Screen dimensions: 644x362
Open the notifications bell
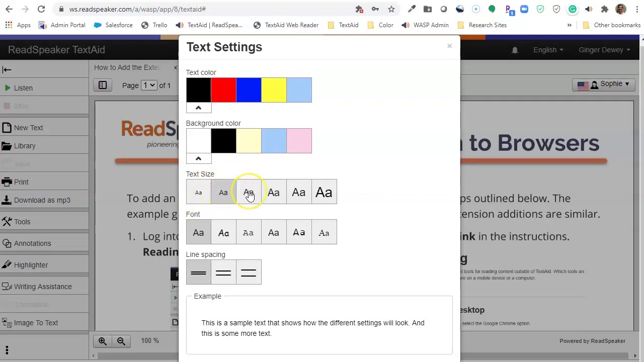click(x=515, y=50)
